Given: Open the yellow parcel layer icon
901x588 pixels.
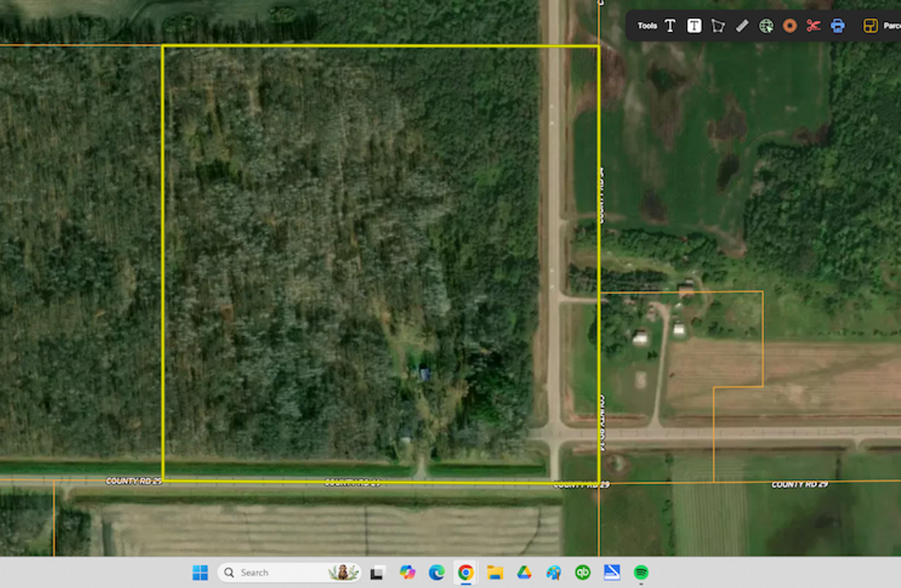Looking at the screenshot, I should pyautogui.click(x=871, y=26).
